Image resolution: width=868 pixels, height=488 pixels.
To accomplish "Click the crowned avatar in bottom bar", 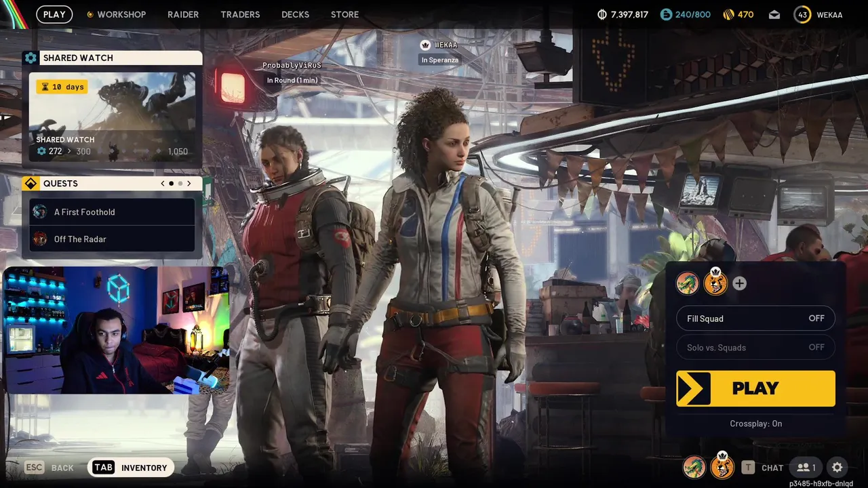I will (722, 466).
